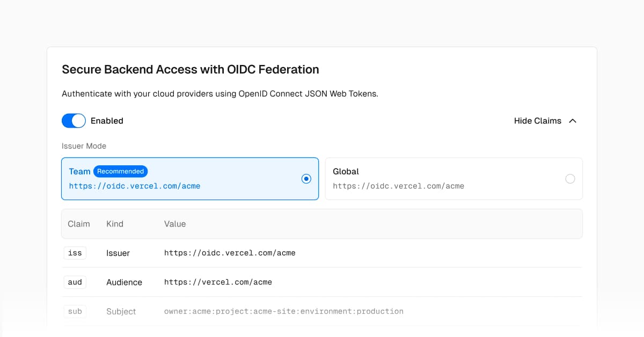Collapse claims using the chevron up arrow
This screenshot has width=644, height=337.
[x=573, y=121]
